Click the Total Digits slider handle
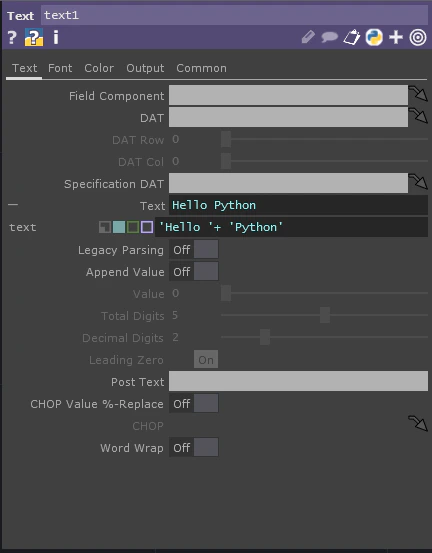 [x=325, y=315]
